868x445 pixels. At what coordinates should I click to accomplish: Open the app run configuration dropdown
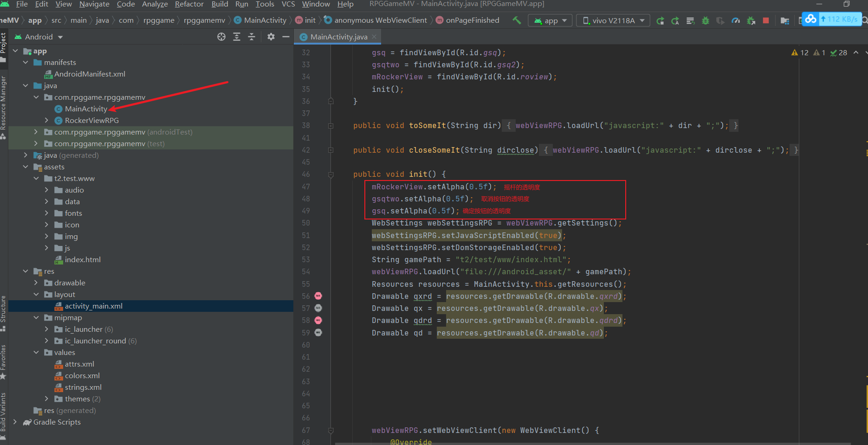[x=551, y=20]
